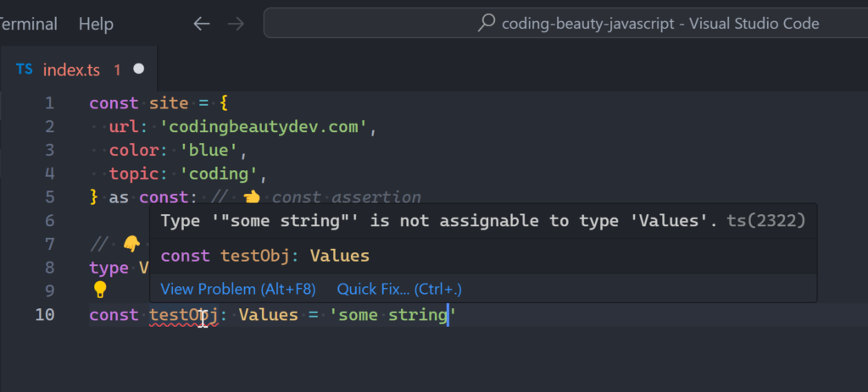The width and height of the screenshot is (868, 392).
Task: Click the 'site' variable name
Action: click(x=169, y=103)
